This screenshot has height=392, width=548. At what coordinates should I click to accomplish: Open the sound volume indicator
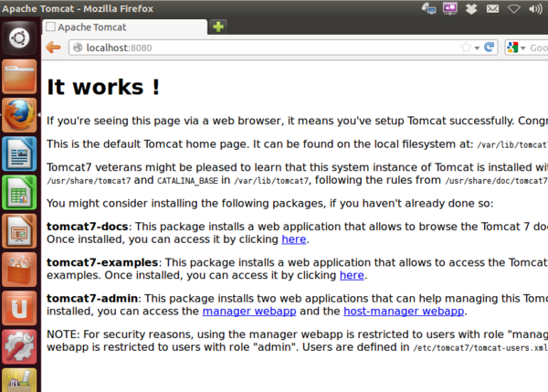(x=535, y=9)
